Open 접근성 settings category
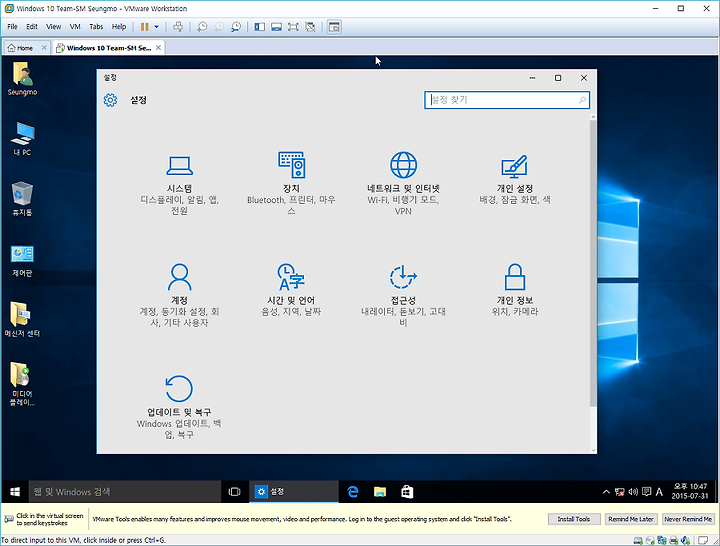Screen dimensions: 720x546 click(x=403, y=295)
